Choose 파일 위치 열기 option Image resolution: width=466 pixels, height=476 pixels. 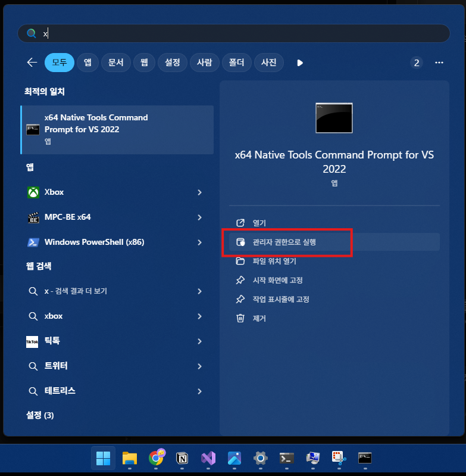[334, 261]
